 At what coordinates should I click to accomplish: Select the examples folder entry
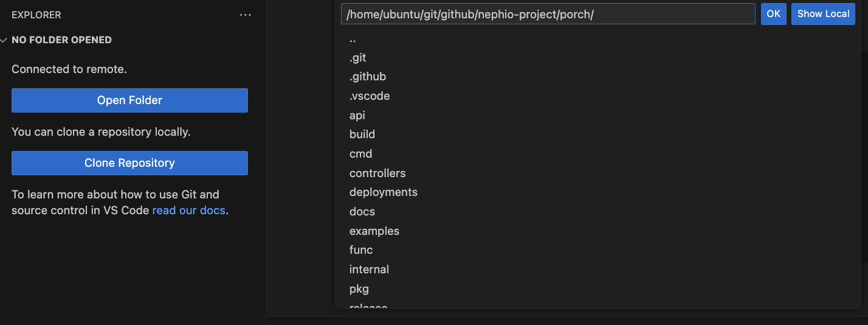pos(374,231)
